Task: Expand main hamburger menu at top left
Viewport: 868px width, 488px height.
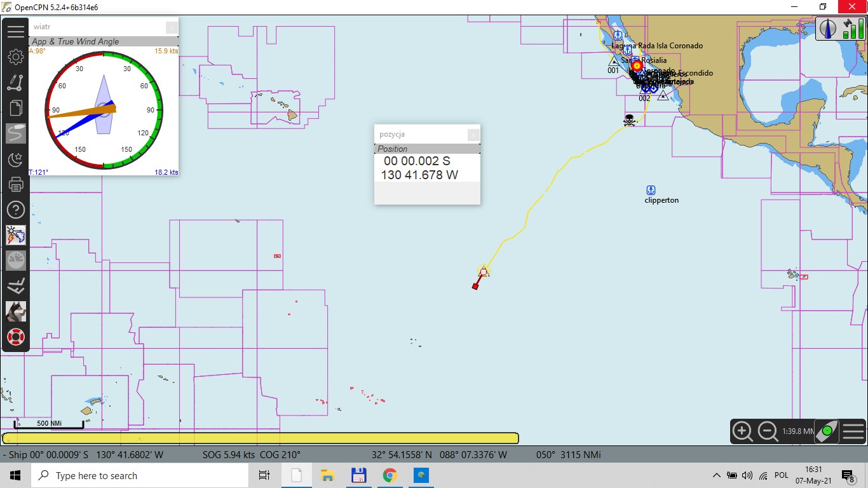Action: 16,31
